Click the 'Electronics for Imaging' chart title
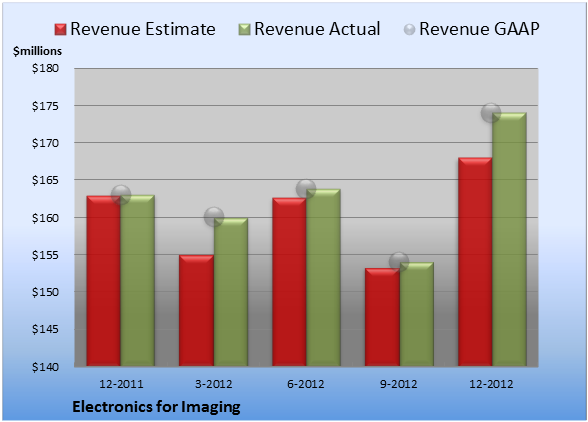 click(156, 407)
